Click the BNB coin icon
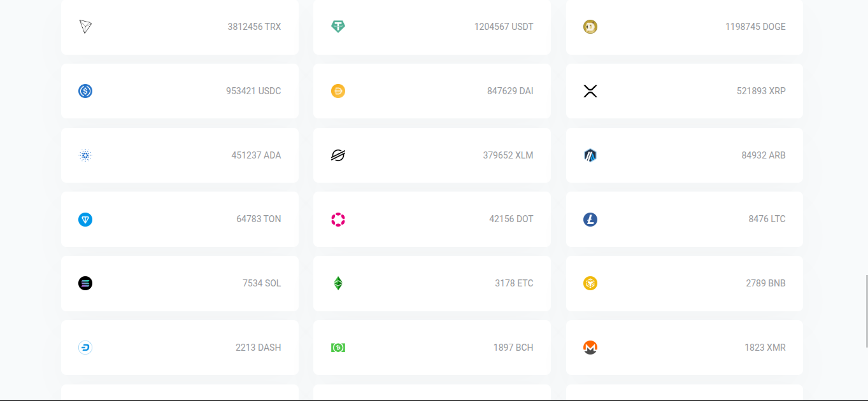Screen dimensions: 868x401 click(590, 283)
